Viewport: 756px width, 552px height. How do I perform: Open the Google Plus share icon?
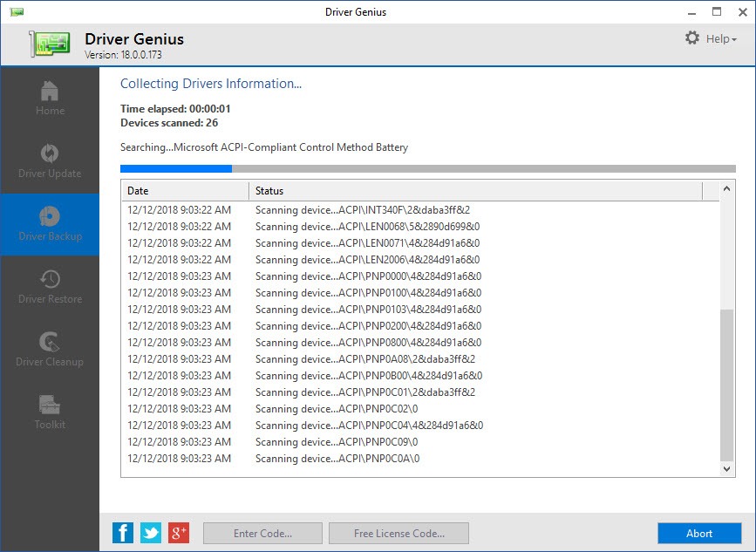(179, 533)
